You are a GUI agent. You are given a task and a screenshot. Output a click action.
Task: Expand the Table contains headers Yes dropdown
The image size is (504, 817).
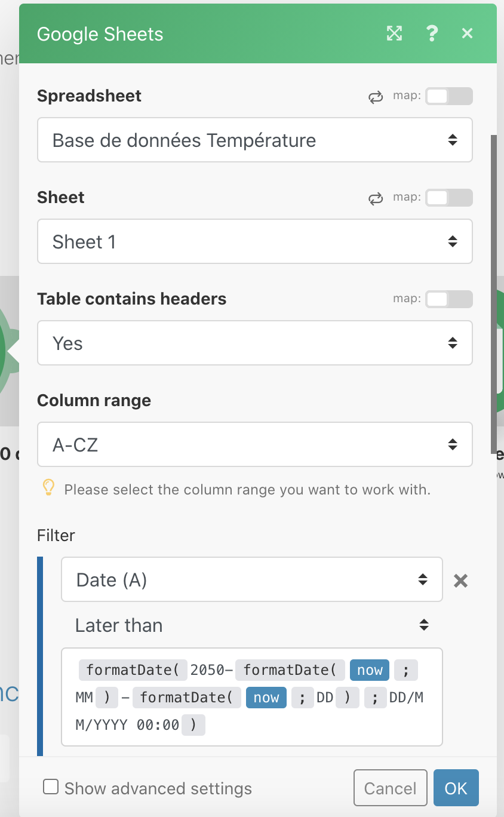click(255, 343)
